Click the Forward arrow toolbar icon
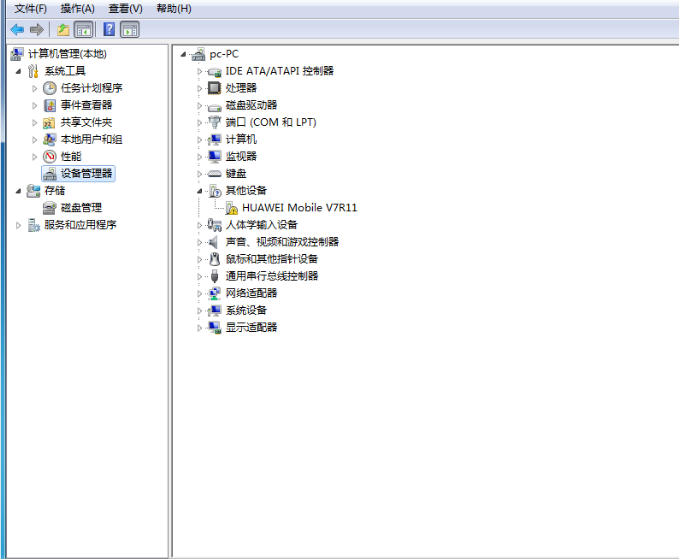Screen dimensions: 679x559 (x=37, y=30)
